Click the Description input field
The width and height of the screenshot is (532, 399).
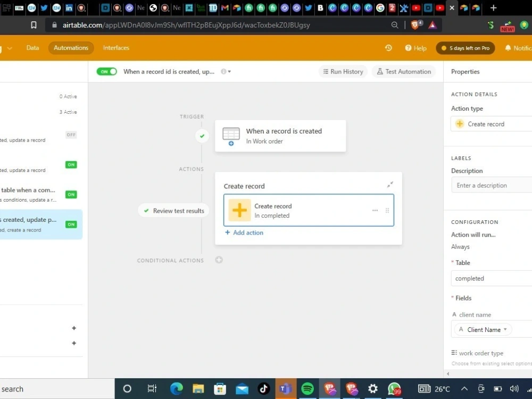pos(492,185)
